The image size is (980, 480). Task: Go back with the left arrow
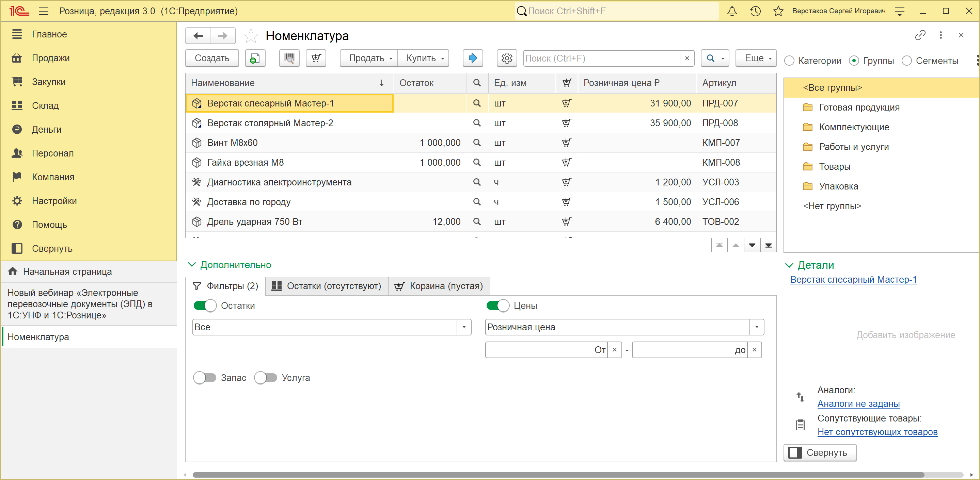pyautogui.click(x=198, y=36)
